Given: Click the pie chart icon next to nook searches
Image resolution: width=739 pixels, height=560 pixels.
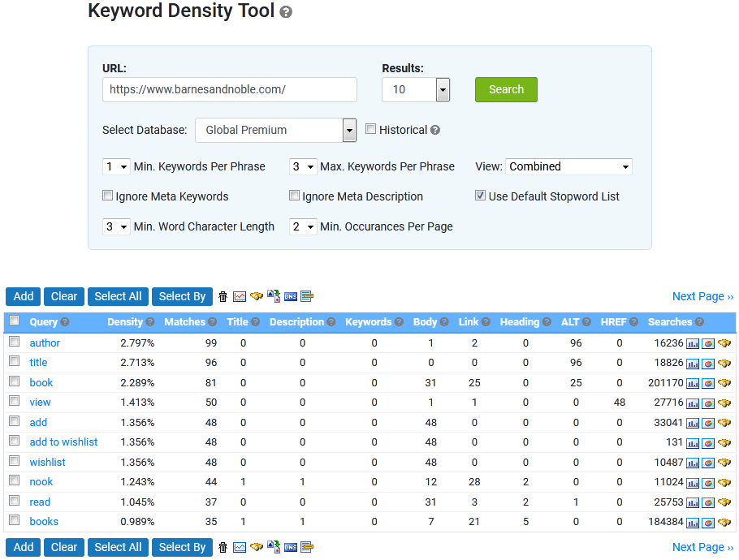Looking at the screenshot, I should click(709, 481).
